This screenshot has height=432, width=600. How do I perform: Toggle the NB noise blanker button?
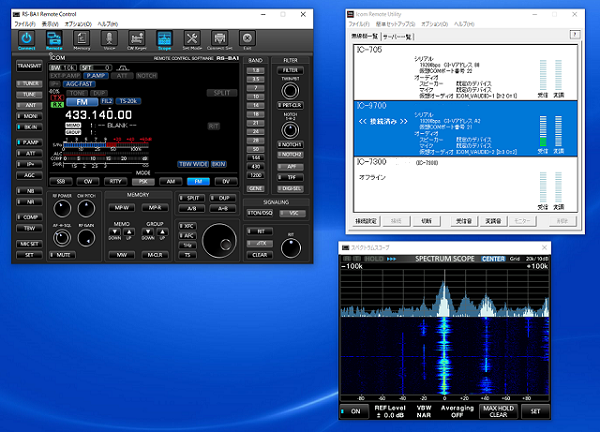[x=29, y=191]
